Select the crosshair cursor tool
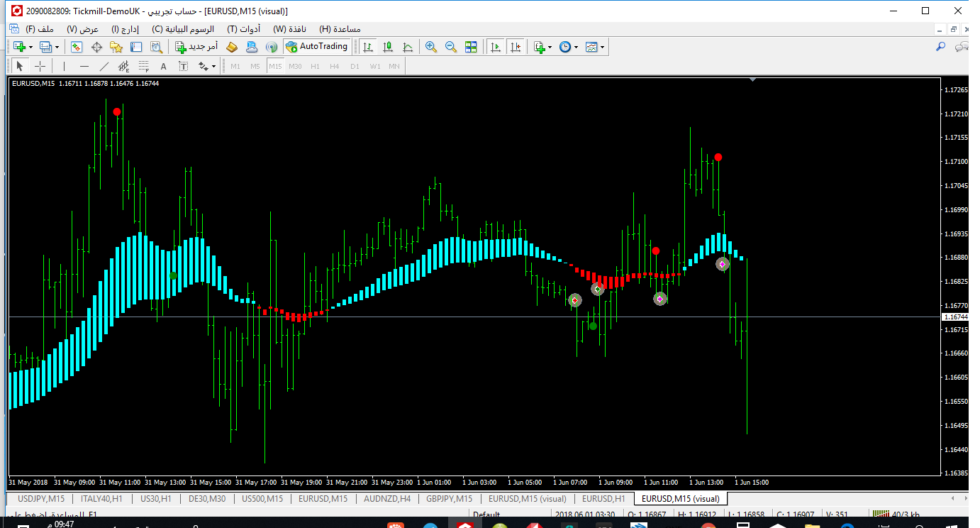Screen dimensions: 980x528 [x=40, y=66]
